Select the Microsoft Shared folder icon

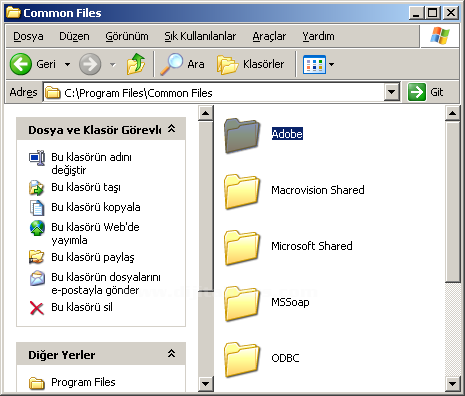pos(242,247)
